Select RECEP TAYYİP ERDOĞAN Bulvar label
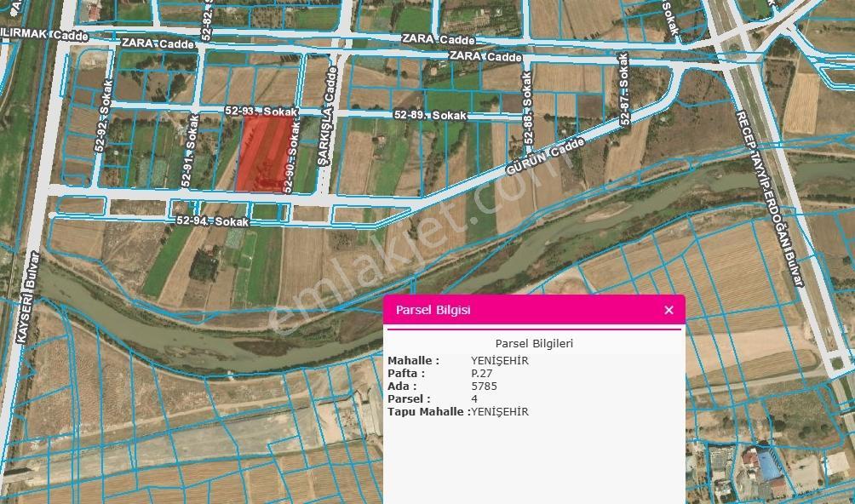 click(x=769, y=198)
